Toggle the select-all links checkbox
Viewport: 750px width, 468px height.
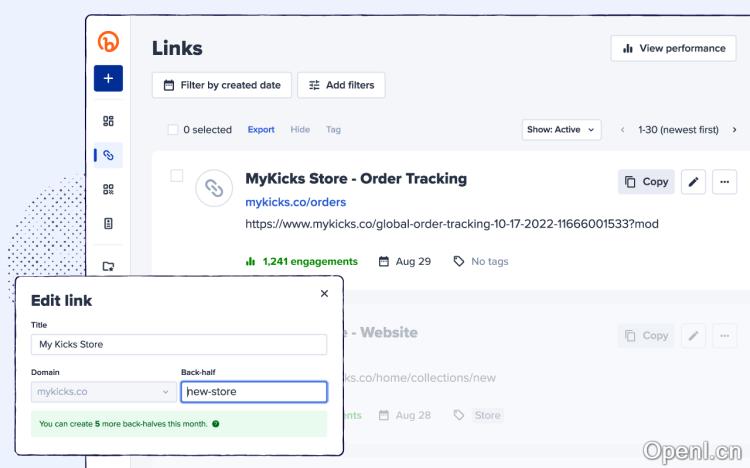pyautogui.click(x=173, y=130)
